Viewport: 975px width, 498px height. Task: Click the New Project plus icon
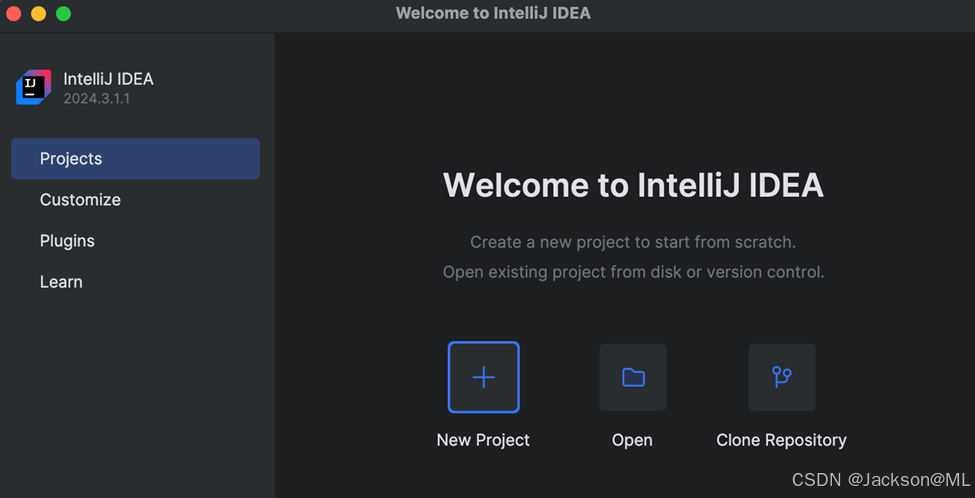coord(483,377)
